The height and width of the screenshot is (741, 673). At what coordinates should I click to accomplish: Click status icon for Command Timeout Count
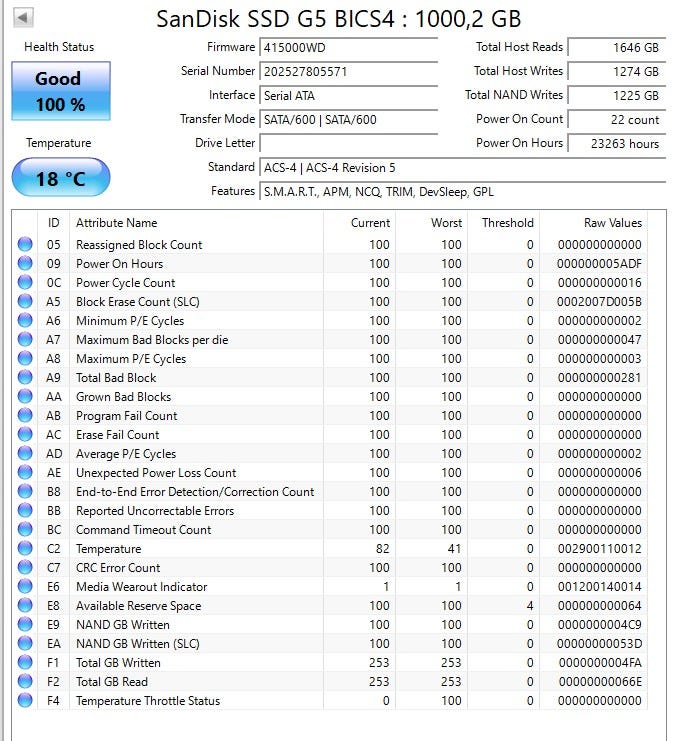[25, 529]
